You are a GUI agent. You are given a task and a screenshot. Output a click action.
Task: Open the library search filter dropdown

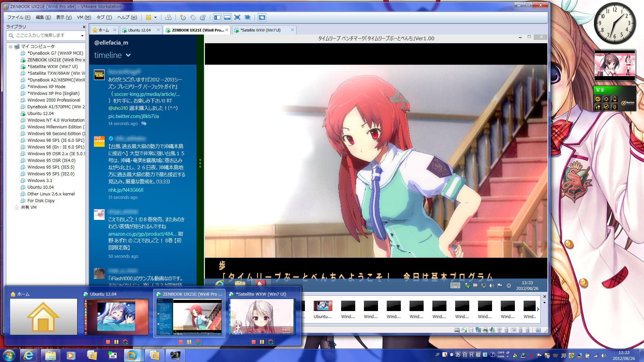click(82, 36)
